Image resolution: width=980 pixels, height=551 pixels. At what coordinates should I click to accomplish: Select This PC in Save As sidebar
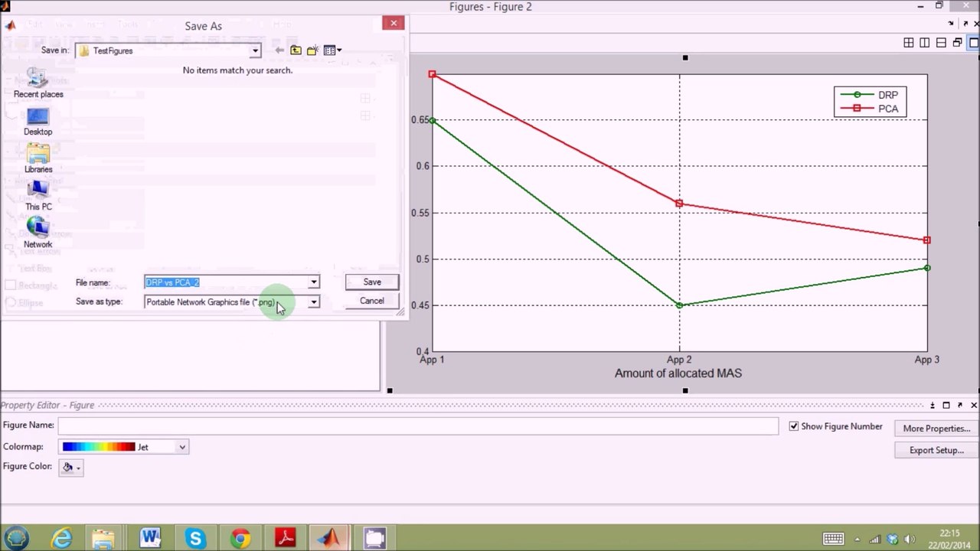point(38,197)
